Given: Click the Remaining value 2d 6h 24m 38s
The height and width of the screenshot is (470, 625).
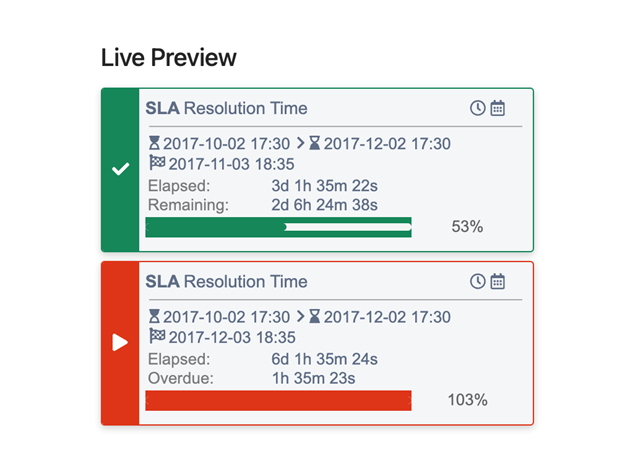Looking at the screenshot, I should tap(324, 205).
